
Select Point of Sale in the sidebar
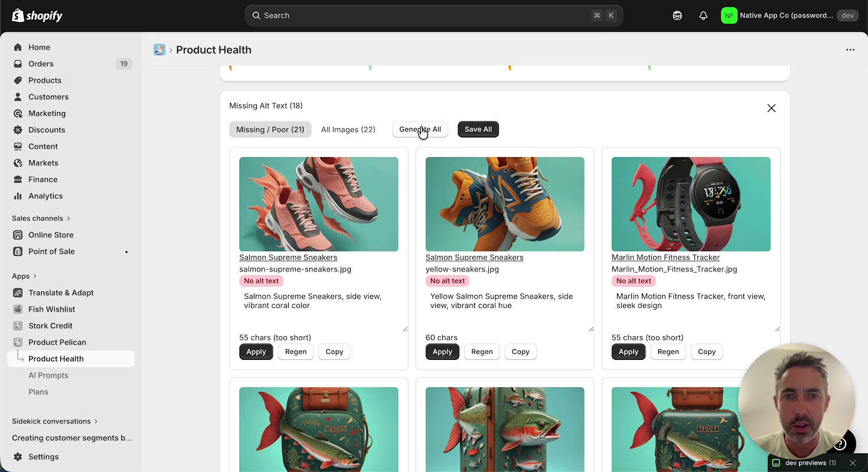coord(50,251)
